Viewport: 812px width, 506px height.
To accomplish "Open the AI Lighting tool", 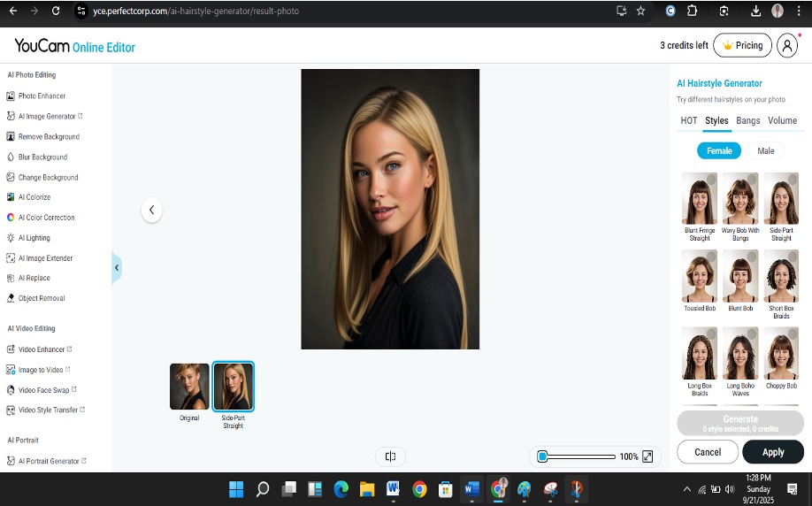I will [x=34, y=238].
